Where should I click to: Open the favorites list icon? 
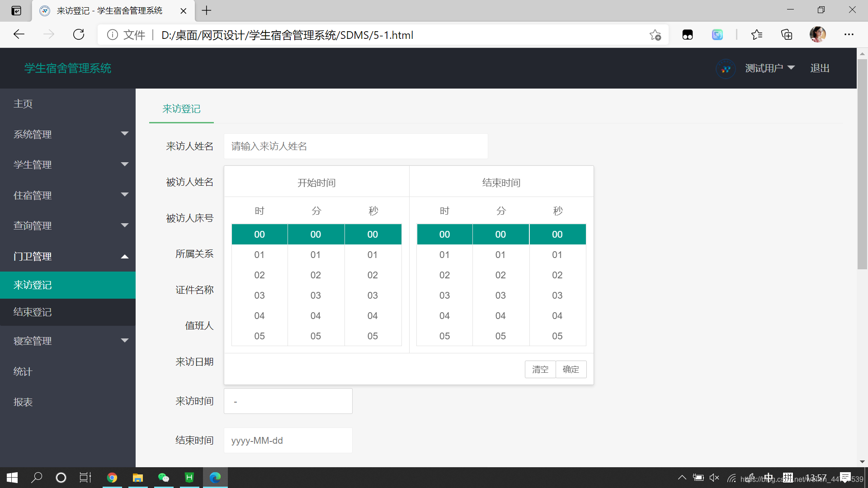pyautogui.click(x=757, y=35)
